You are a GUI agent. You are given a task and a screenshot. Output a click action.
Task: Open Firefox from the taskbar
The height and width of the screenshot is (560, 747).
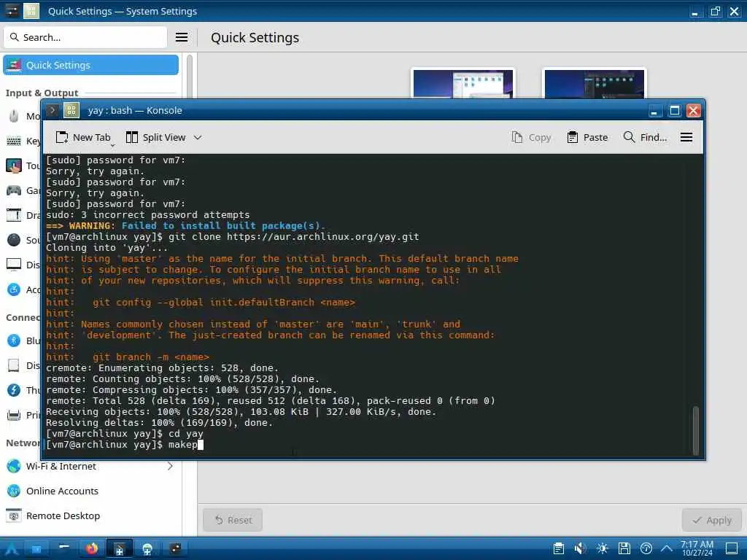tap(91, 548)
